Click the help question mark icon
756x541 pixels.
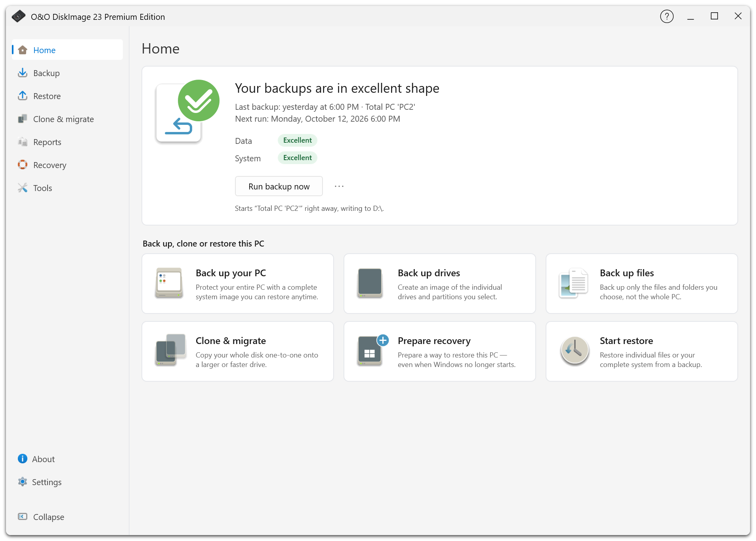point(667,17)
